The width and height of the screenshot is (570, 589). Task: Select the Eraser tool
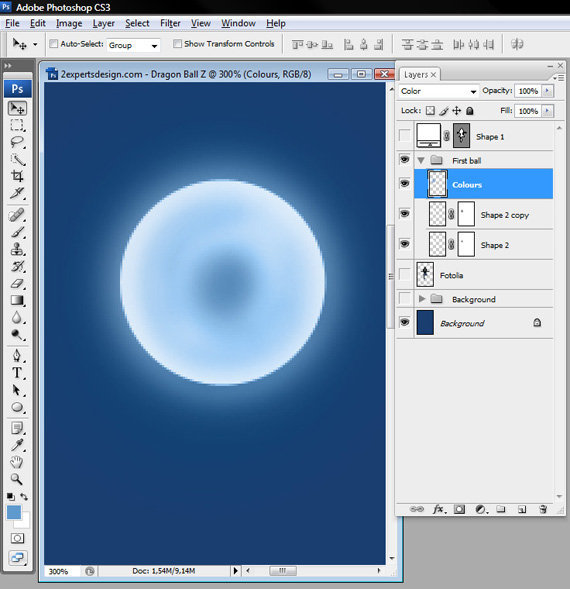17,283
